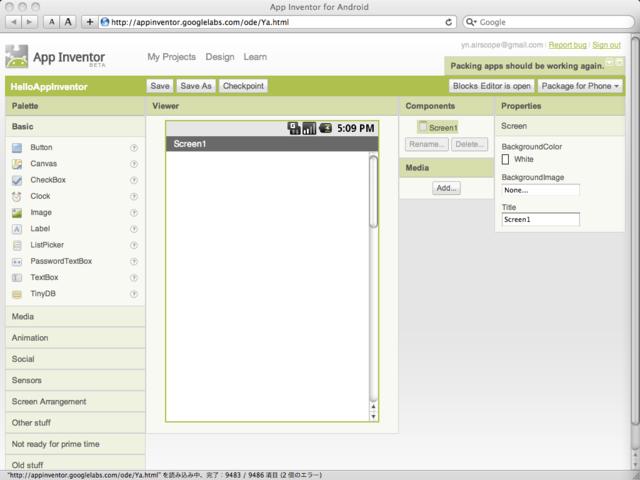Follow the Report bug link

pos(567,45)
